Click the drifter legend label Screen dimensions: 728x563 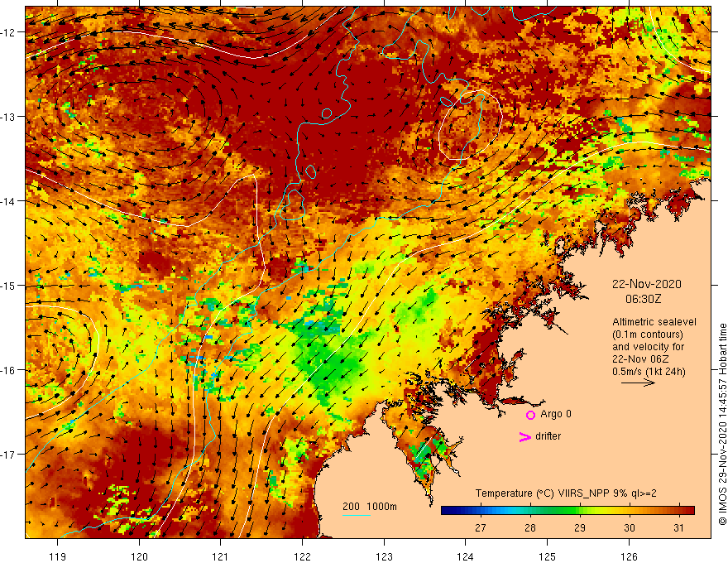[548, 436]
